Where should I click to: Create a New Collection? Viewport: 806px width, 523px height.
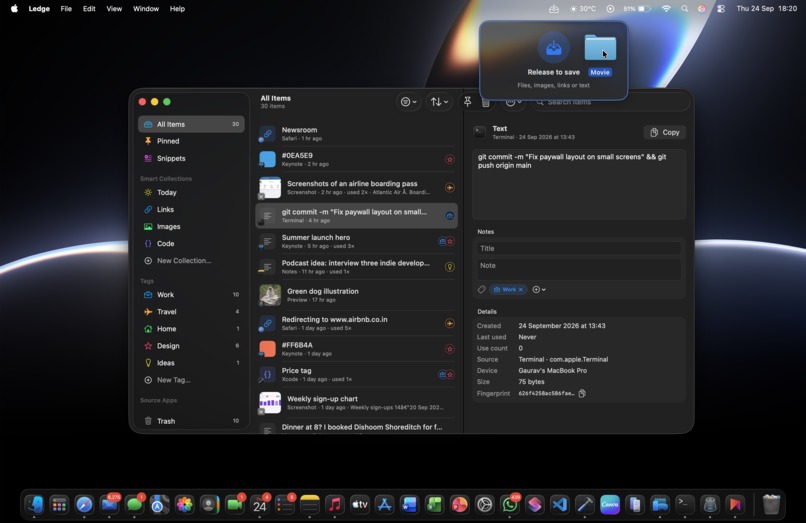(191, 261)
